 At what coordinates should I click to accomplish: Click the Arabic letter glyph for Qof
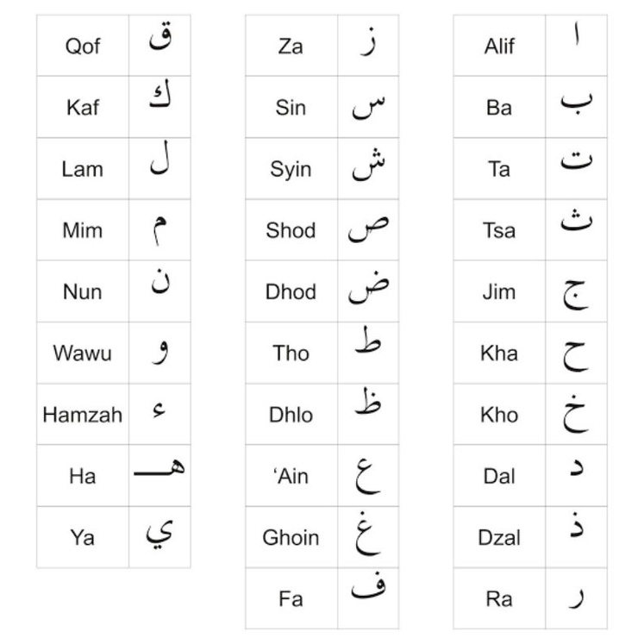160,43
